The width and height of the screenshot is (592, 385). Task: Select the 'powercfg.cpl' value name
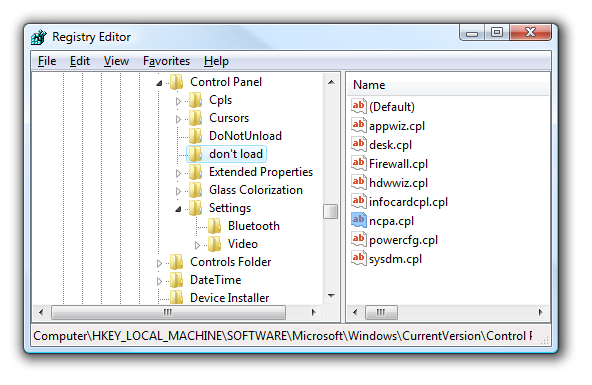(404, 240)
